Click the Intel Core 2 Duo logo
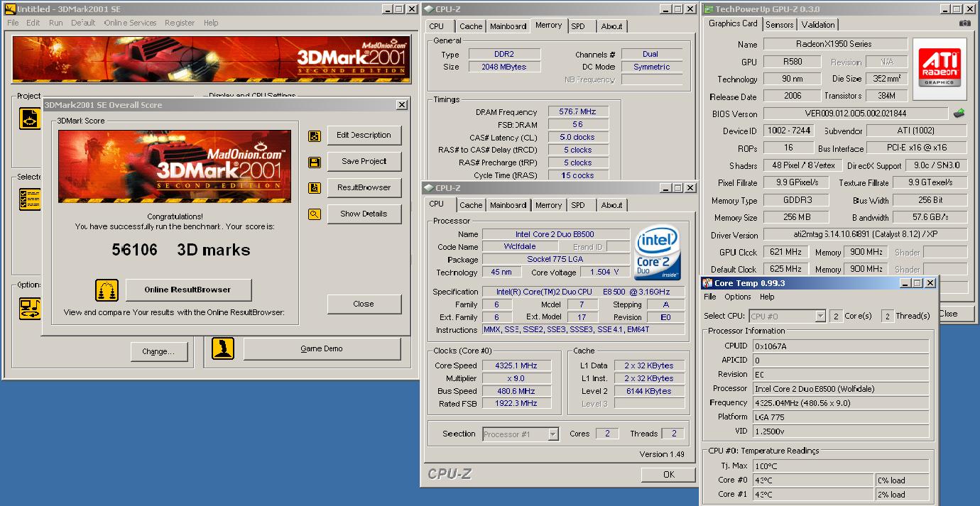Screen dimensions: 980x506 coord(658,253)
